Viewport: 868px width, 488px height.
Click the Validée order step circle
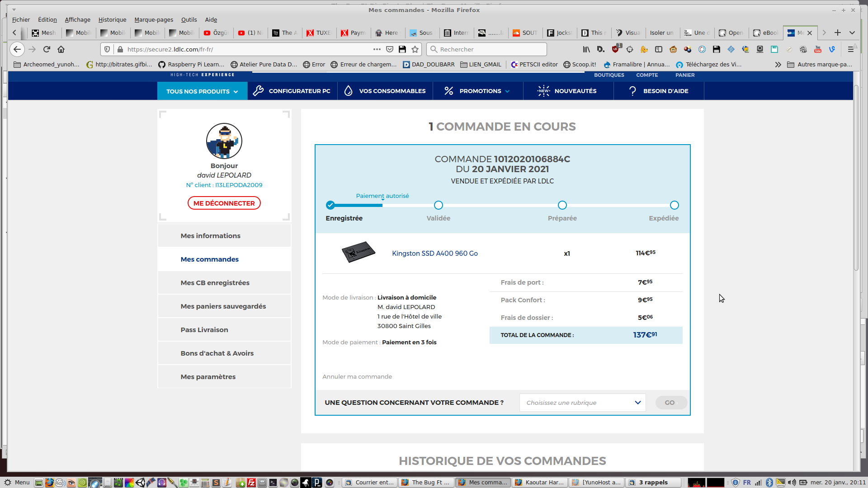click(x=438, y=205)
